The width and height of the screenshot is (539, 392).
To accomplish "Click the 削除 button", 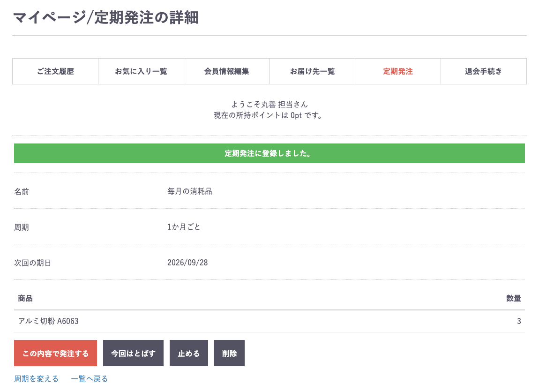I will point(229,353).
